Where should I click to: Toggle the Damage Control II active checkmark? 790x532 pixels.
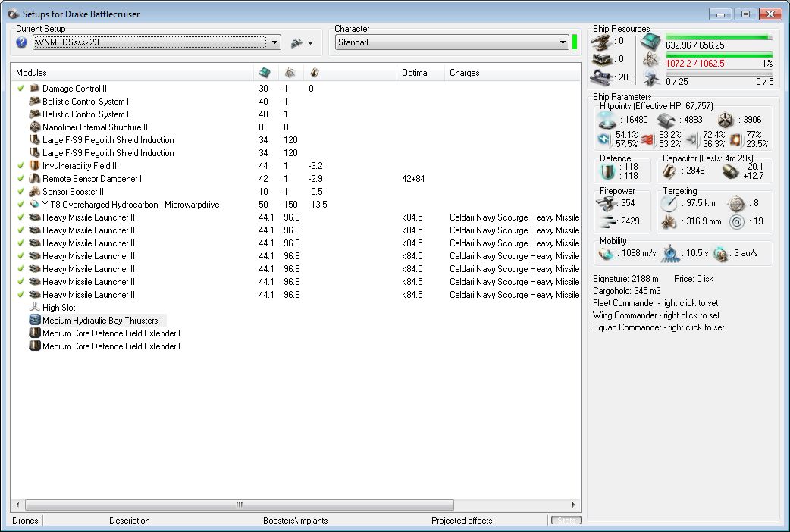point(21,89)
